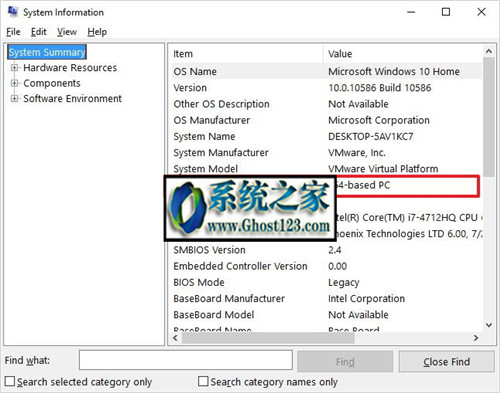Minimize the System Information window
The width and height of the screenshot is (500, 393).
coord(411,12)
